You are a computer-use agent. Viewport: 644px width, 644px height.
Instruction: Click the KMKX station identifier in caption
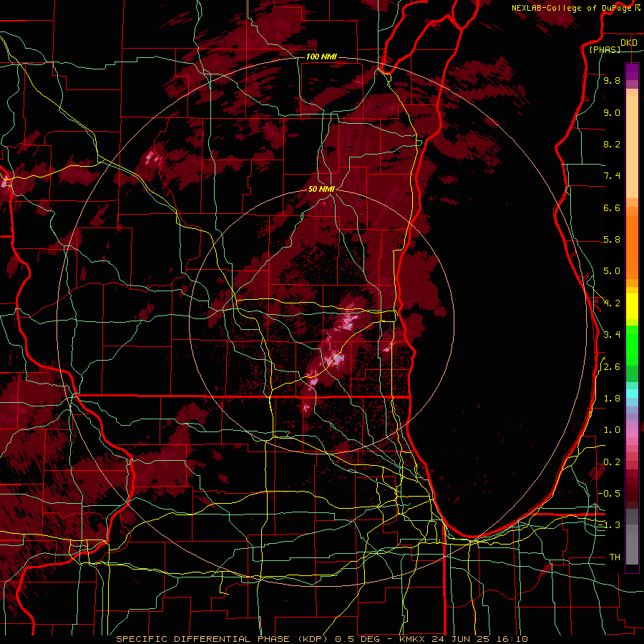(413, 639)
